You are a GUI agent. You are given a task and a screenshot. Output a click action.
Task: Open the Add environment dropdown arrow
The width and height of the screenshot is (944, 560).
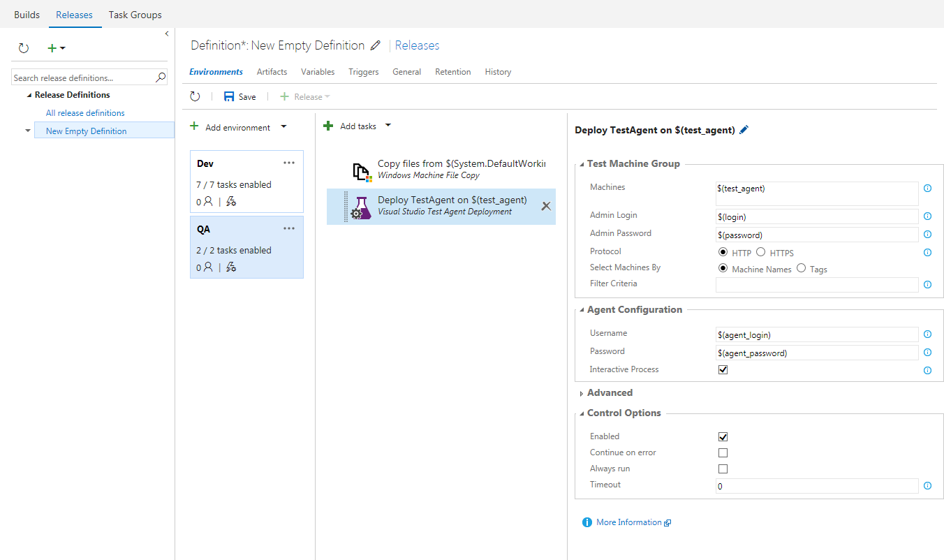pos(283,127)
